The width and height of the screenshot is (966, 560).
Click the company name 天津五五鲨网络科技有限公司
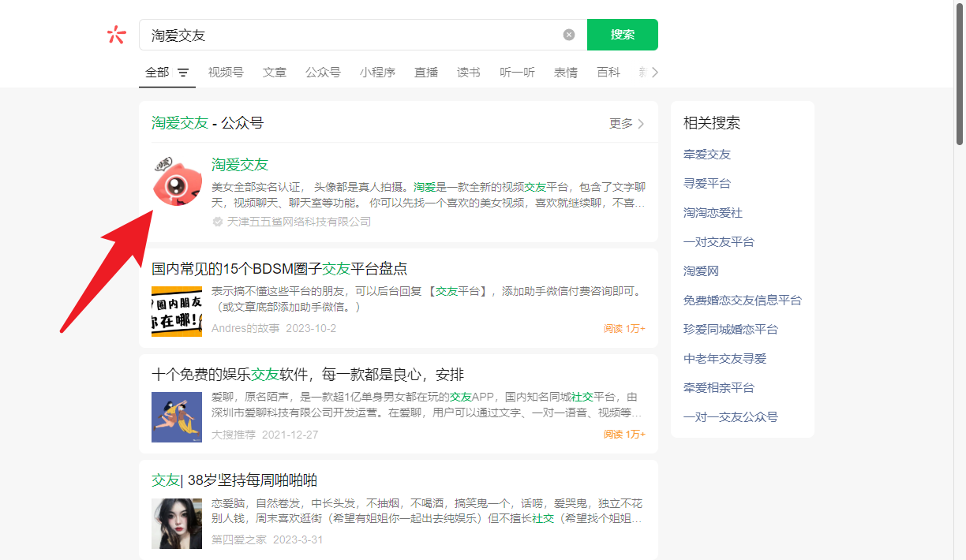(x=299, y=222)
